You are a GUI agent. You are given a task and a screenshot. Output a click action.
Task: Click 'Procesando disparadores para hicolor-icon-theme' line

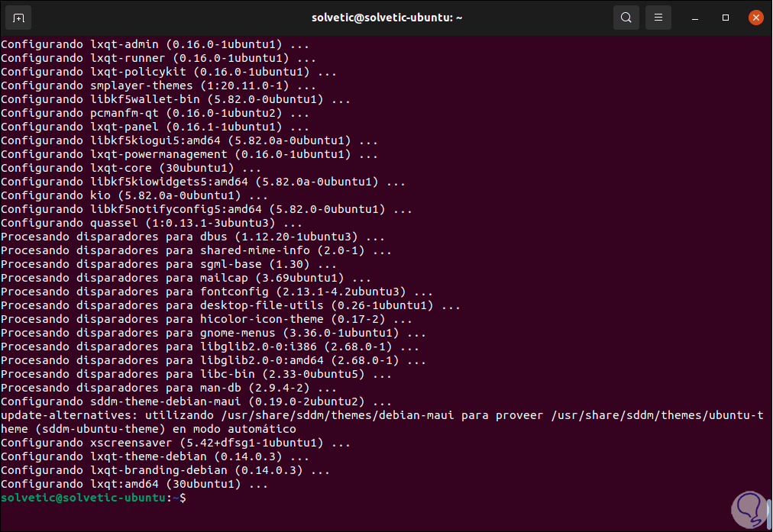[206, 319]
